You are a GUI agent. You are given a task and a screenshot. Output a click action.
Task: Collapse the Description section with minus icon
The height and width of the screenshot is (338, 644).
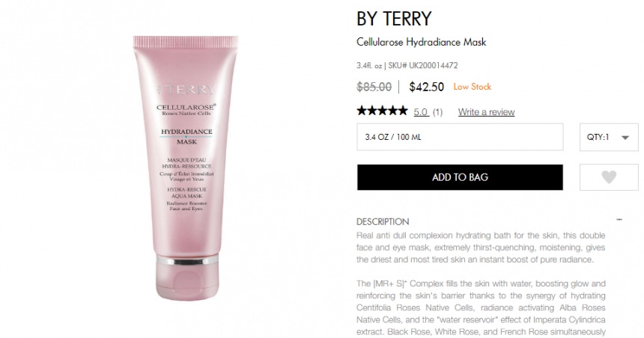tap(619, 220)
